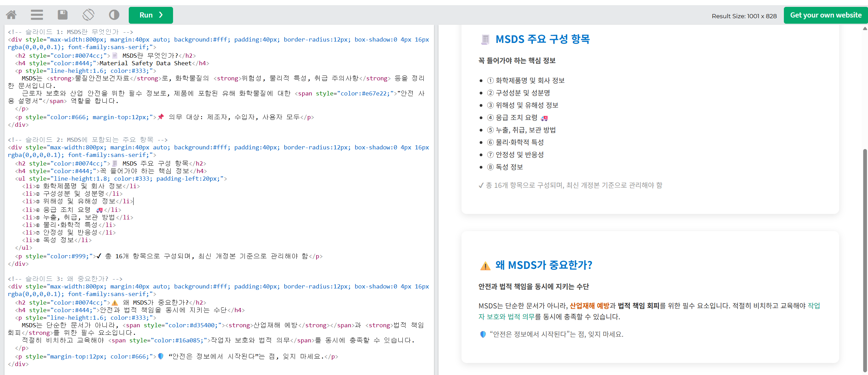The height and width of the screenshot is (375, 868).
Task: Rotate the editor layout orientation
Action: click(x=88, y=15)
